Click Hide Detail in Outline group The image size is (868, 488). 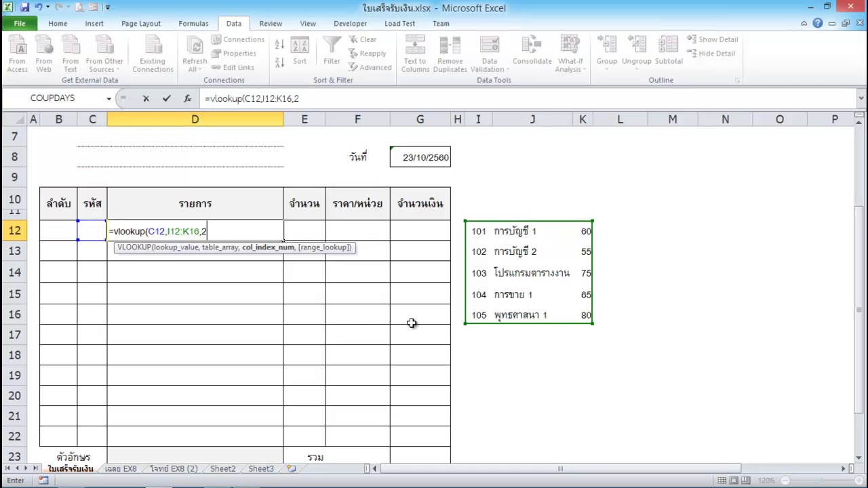(711, 54)
